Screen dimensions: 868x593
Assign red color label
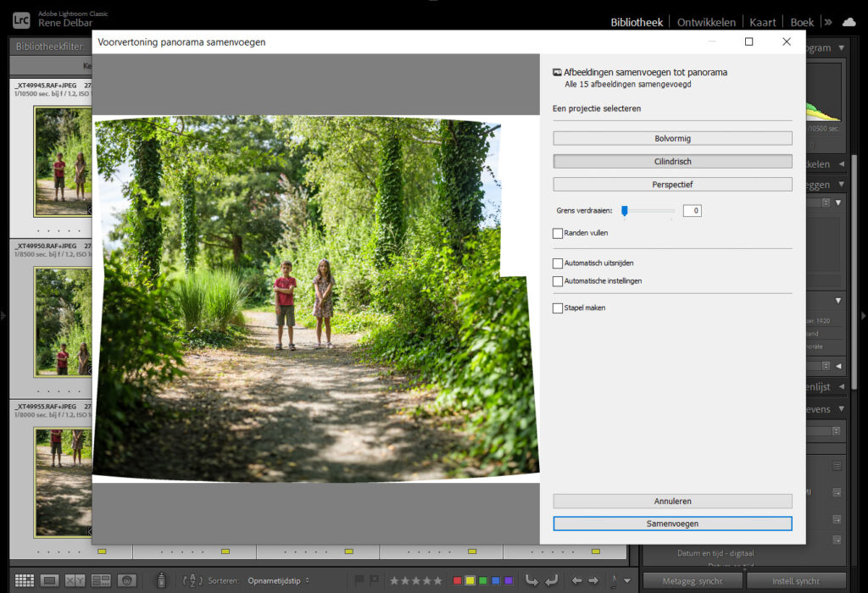[x=457, y=580]
